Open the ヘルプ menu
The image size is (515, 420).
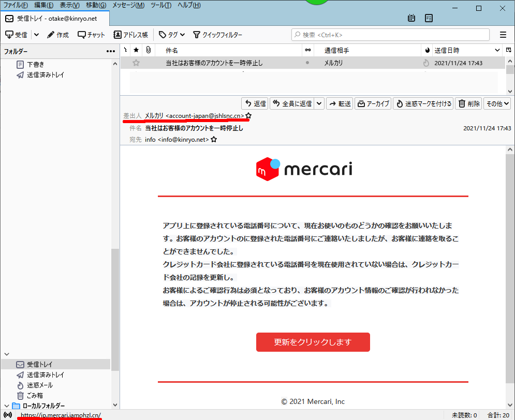click(189, 5)
